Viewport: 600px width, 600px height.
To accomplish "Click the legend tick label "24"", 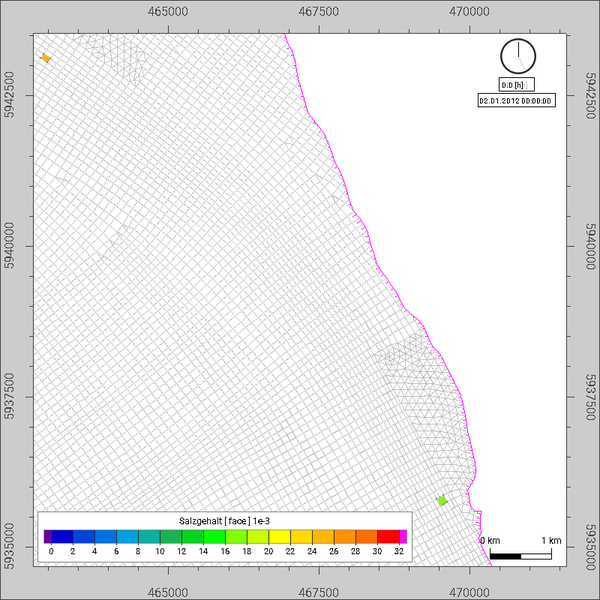I will [312, 551].
